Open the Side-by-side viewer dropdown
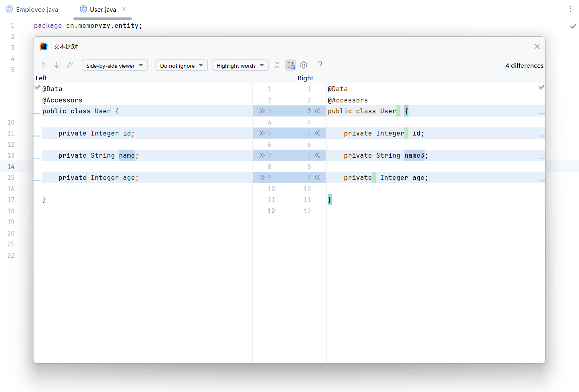The width and height of the screenshot is (579, 392). coord(115,65)
